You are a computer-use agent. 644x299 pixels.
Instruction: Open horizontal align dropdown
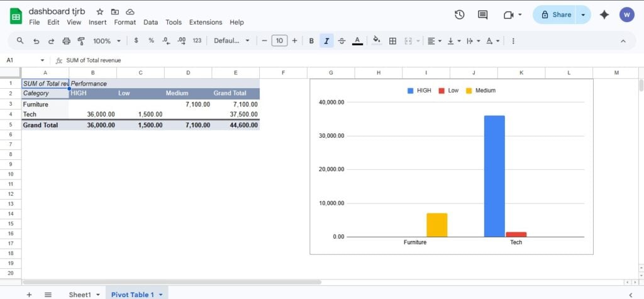434,41
